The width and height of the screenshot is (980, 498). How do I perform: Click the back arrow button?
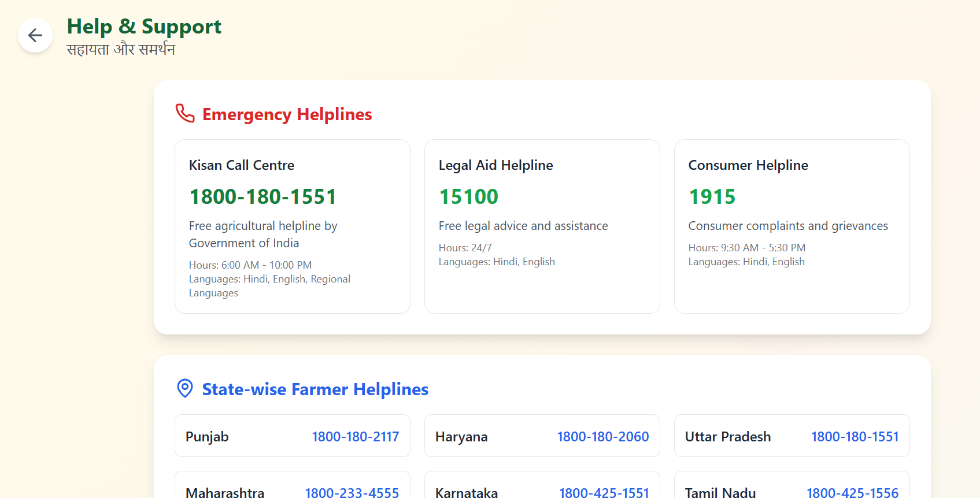point(35,35)
